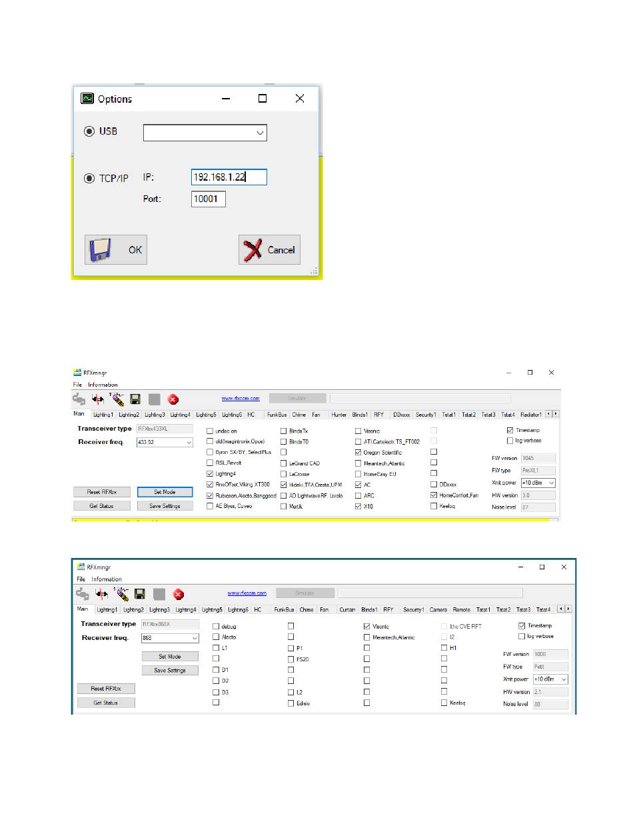Click firmware flash wand icon in RFXtrx868X window
633x840 pixels.
pyautogui.click(x=121, y=593)
